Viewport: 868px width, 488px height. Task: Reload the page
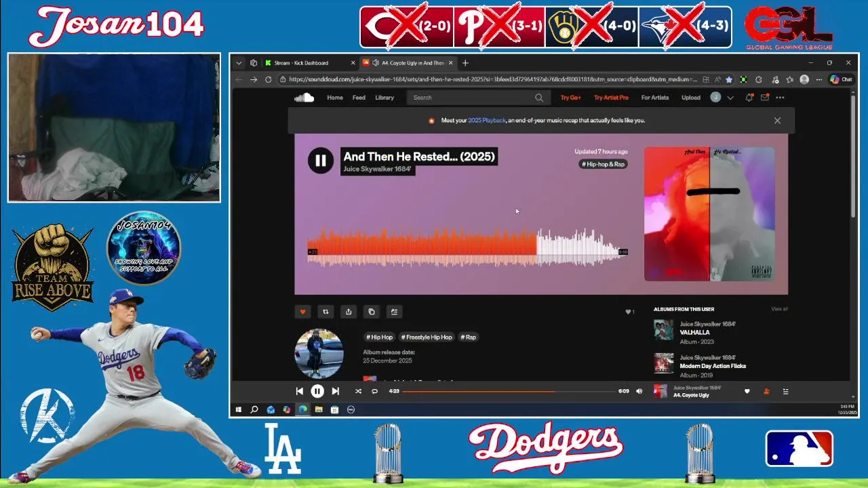[x=269, y=79]
